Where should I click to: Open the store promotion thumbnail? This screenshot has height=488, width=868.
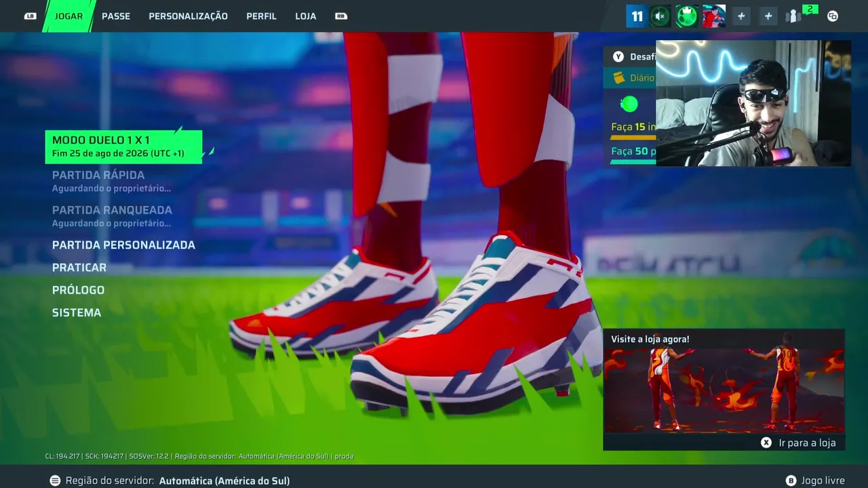[724, 391]
